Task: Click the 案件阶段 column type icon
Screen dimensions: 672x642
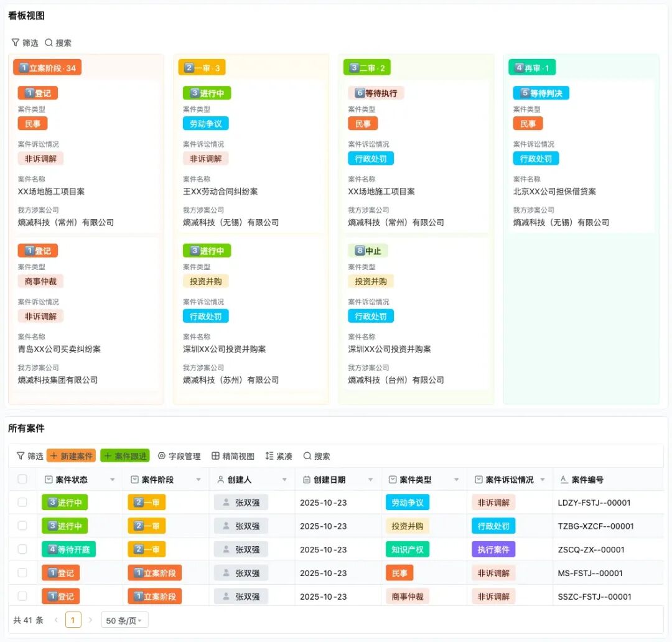Action: coord(134,480)
